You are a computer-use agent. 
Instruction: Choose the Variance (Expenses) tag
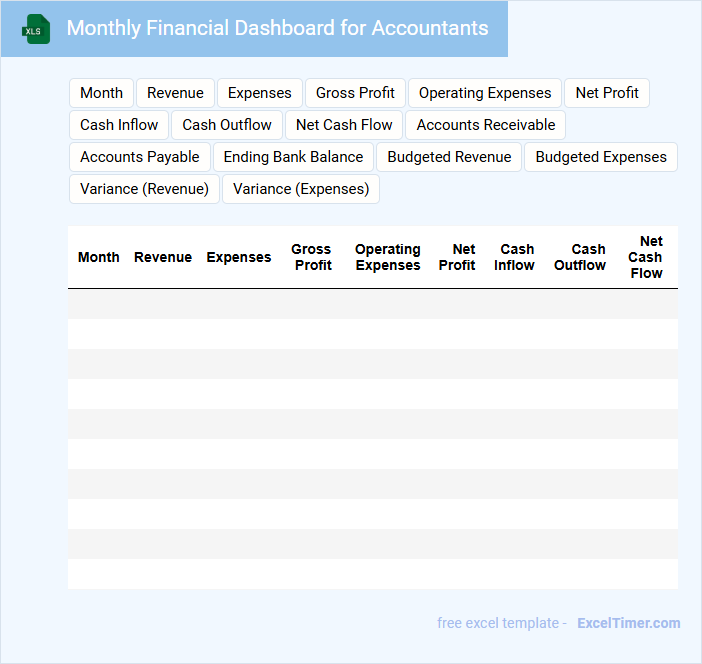[301, 189]
